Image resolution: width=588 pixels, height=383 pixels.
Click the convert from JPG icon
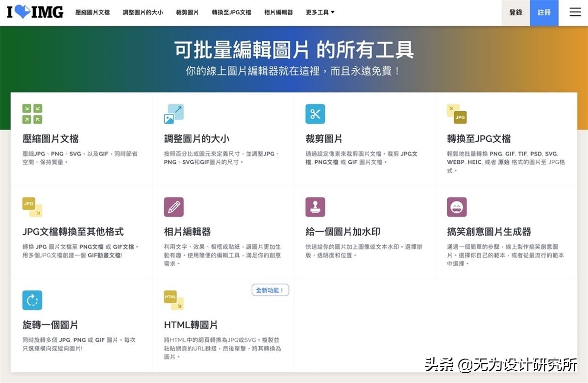coord(32,207)
